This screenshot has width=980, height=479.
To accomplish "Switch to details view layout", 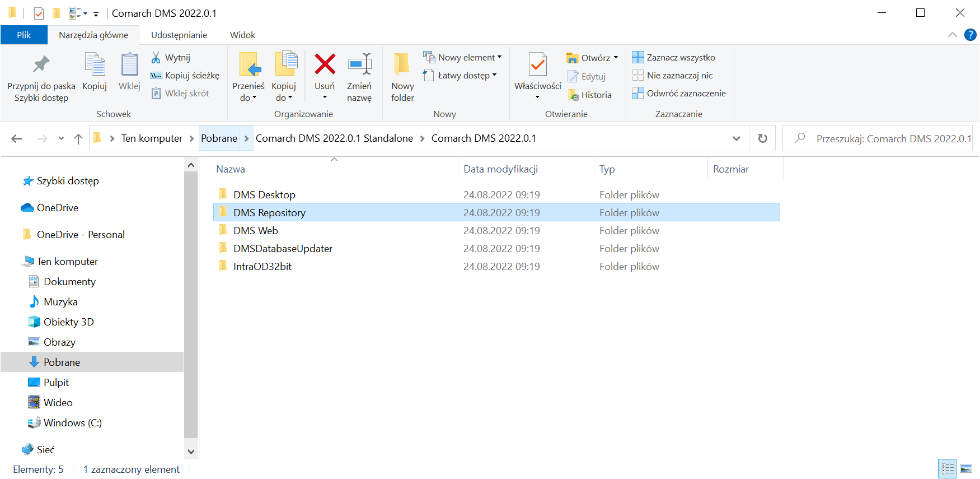I will (x=948, y=469).
